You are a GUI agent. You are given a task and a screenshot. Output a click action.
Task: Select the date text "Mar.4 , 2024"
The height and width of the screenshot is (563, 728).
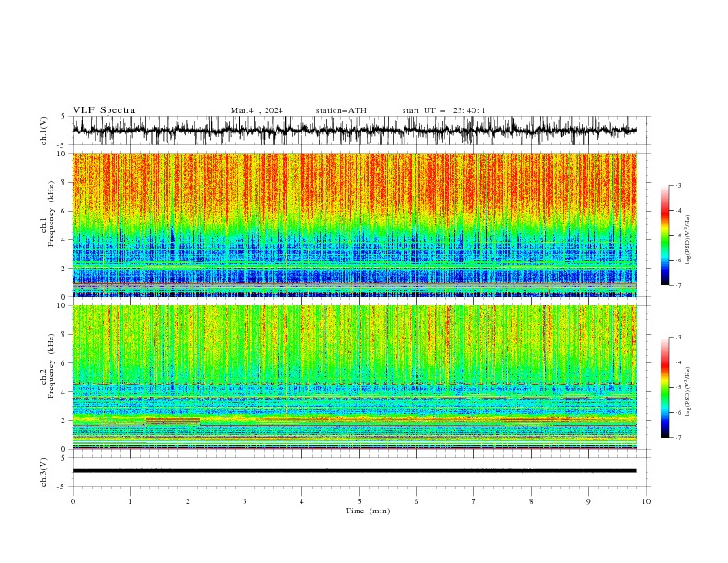pyautogui.click(x=256, y=110)
